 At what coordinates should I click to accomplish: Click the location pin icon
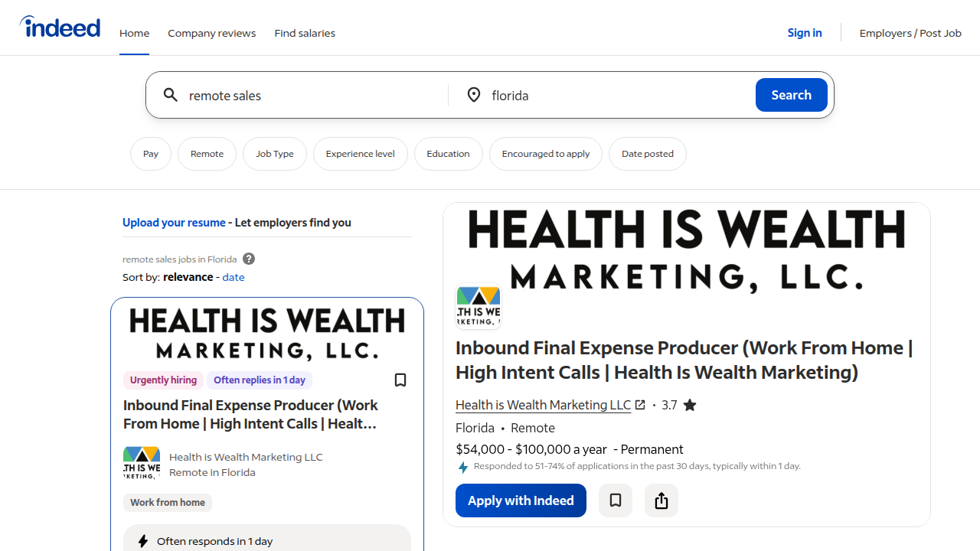coord(474,95)
